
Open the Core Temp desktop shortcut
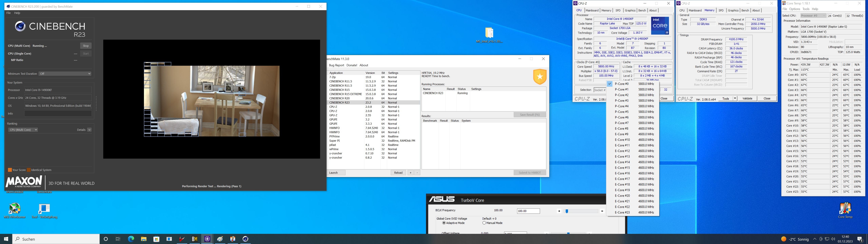click(x=845, y=211)
